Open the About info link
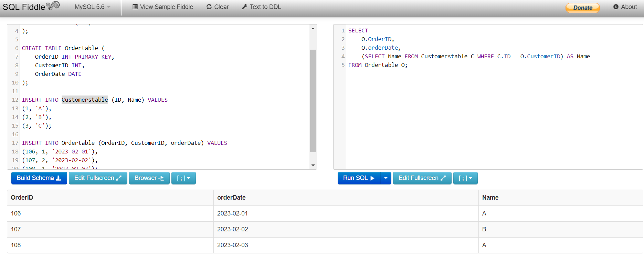644x261 pixels. [x=625, y=7]
